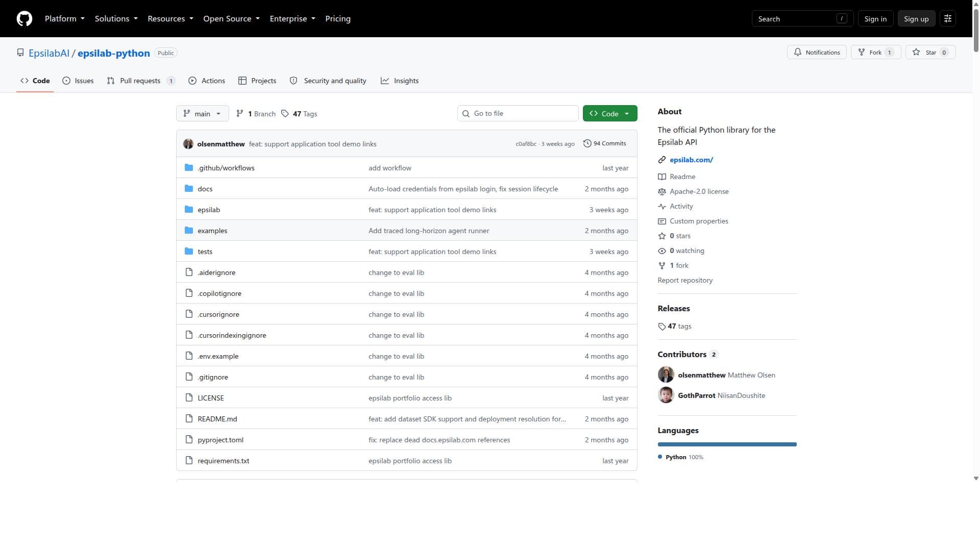Open the Pricing page

click(x=338, y=19)
